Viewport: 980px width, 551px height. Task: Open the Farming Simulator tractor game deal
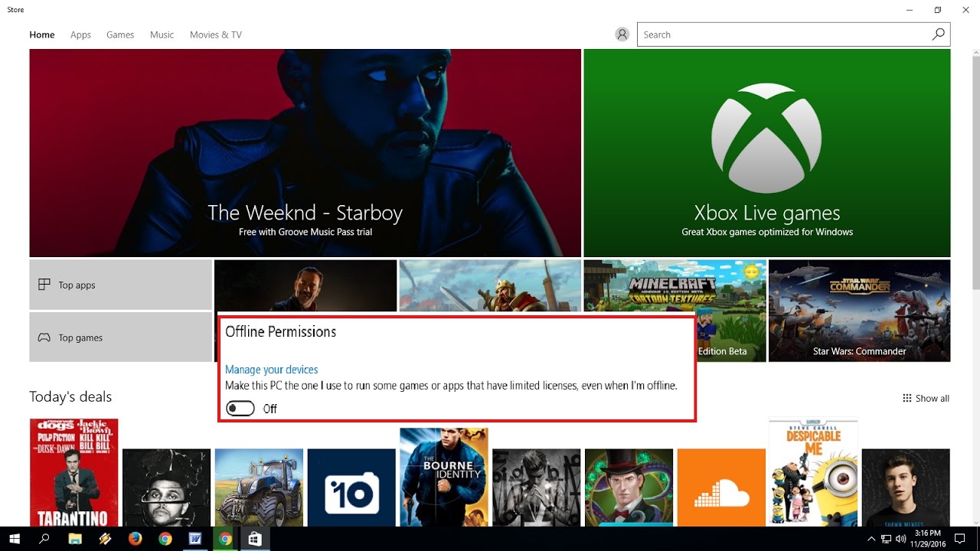click(x=259, y=487)
